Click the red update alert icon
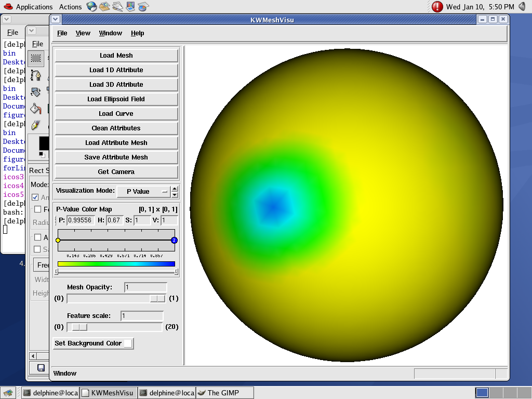 437,7
